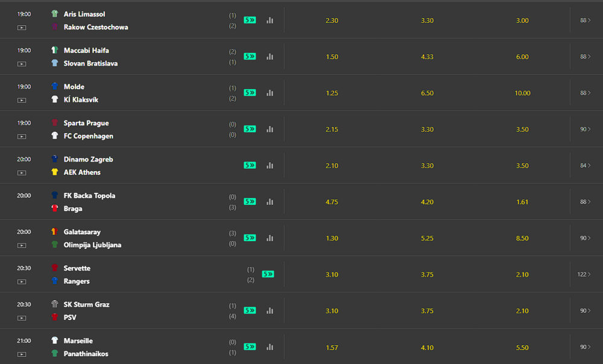Click live stream icon for Dinamo Zagreb match
Viewport: 603px width, 364px height.
coord(22,173)
